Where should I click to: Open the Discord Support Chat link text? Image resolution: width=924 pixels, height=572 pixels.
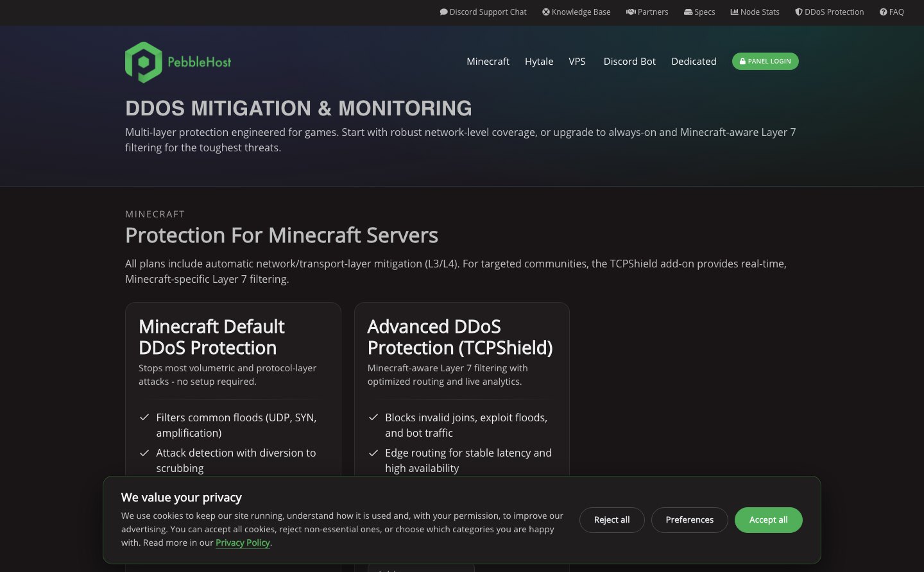click(488, 12)
